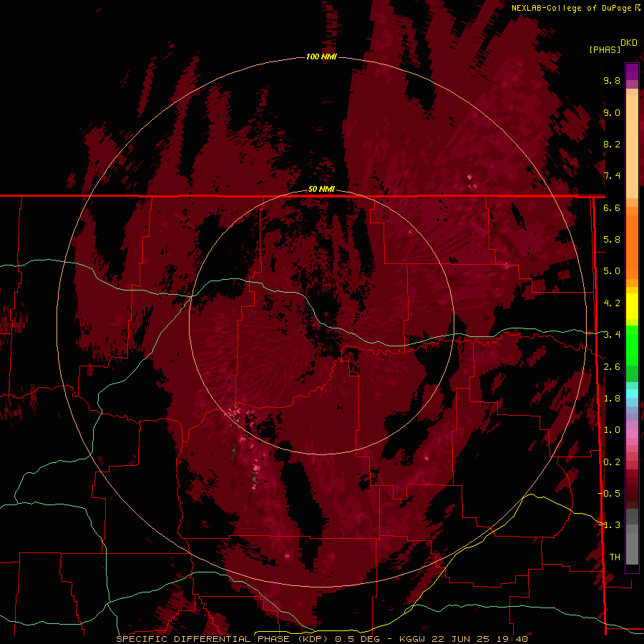Screen dimensions: 644x644
Task: Select the 5.0 value on the color scale
Action: (x=612, y=271)
